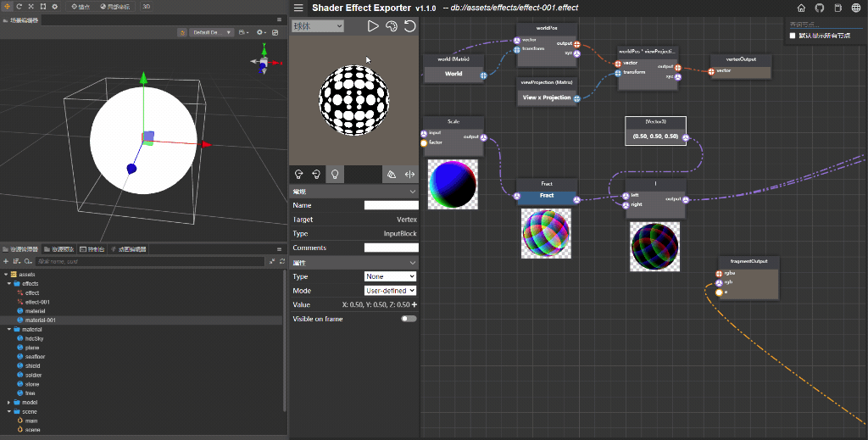Screen dimensions: 868x440
Task: Open the Mode dropdown showing User-defined
Action: click(x=390, y=290)
